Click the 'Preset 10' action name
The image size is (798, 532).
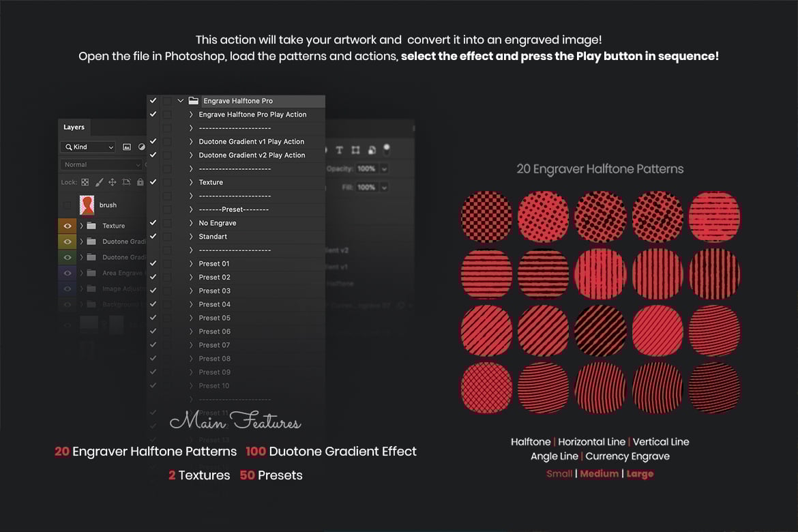click(x=213, y=386)
